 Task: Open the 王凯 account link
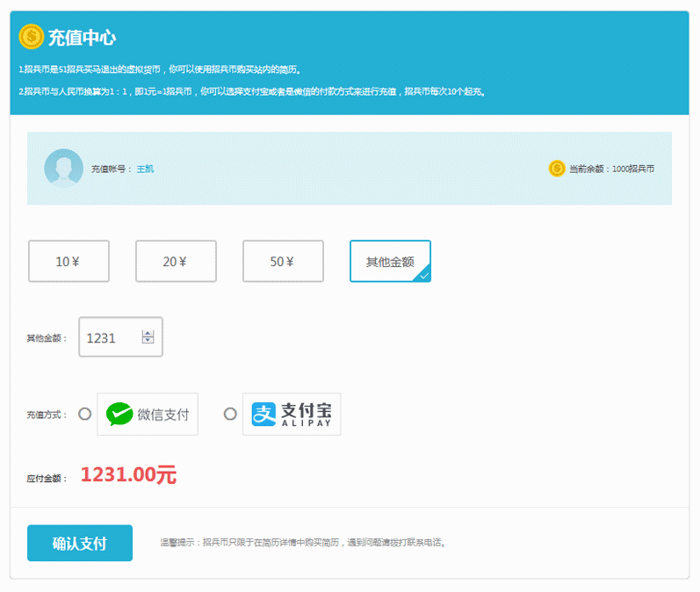coord(145,169)
